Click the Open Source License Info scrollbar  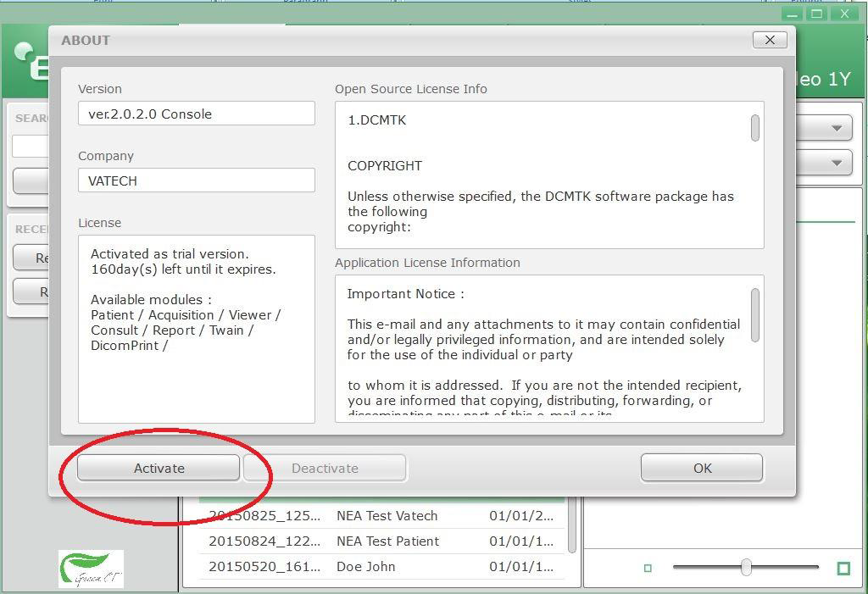(x=754, y=128)
